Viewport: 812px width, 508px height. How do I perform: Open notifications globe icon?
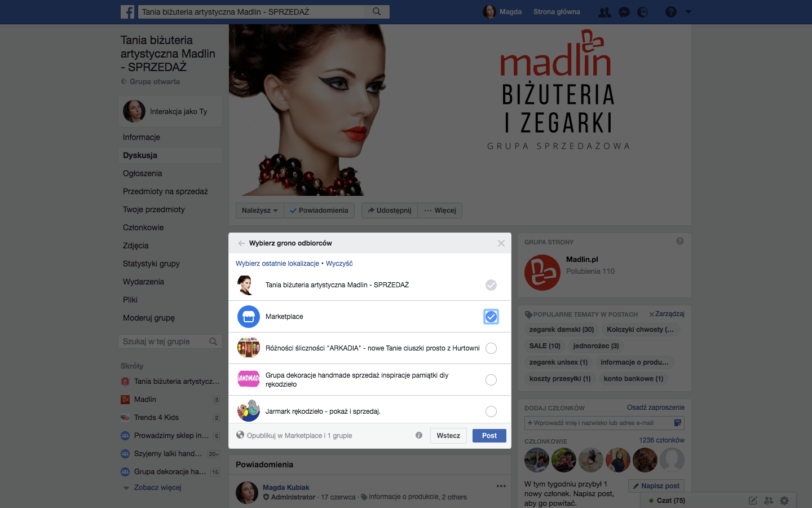pyautogui.click(x=643, y=12)
